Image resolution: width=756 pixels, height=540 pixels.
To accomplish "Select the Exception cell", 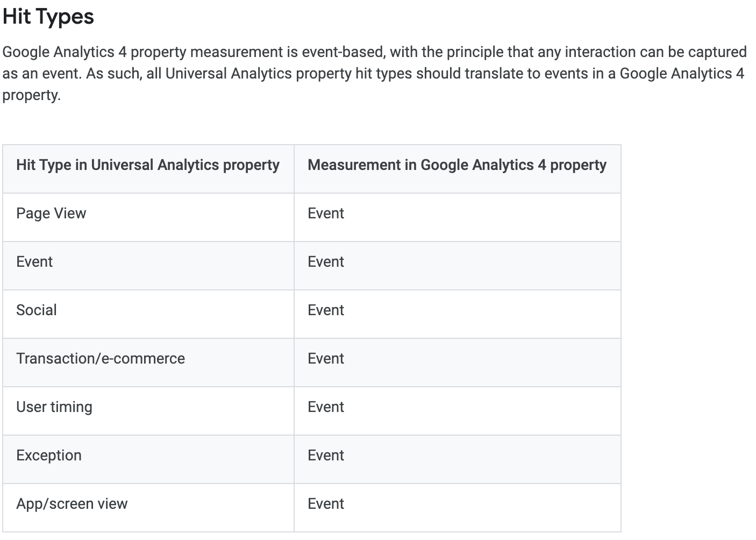I will click(148, 459).
